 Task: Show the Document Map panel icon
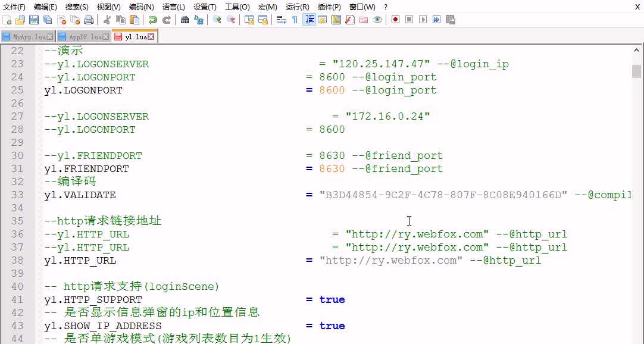(x=336, y=20)
